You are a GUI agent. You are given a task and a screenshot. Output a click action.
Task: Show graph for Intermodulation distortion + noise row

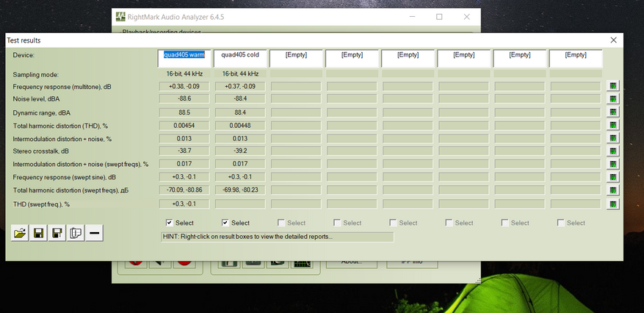[x=613, y=138]
